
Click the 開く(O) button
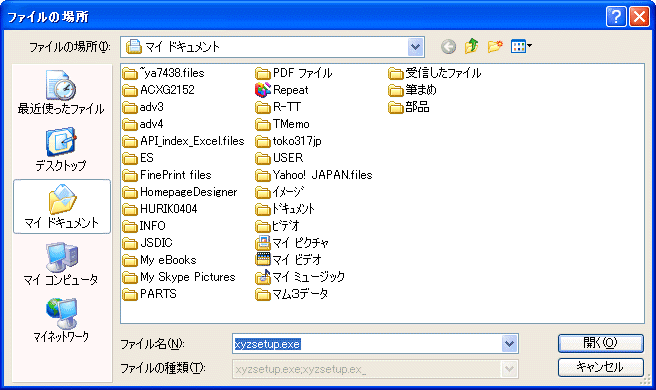pyautogui.click(x=600, y=343)
